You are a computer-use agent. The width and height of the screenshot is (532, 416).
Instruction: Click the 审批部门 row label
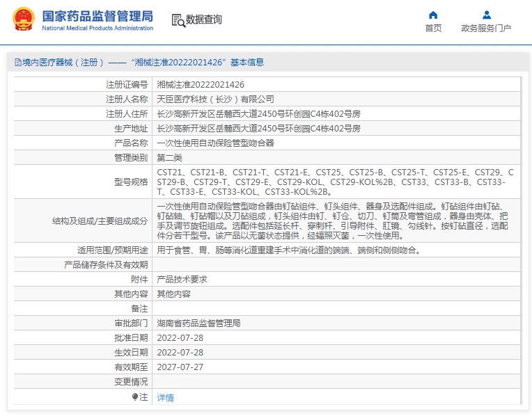[131, 323]
